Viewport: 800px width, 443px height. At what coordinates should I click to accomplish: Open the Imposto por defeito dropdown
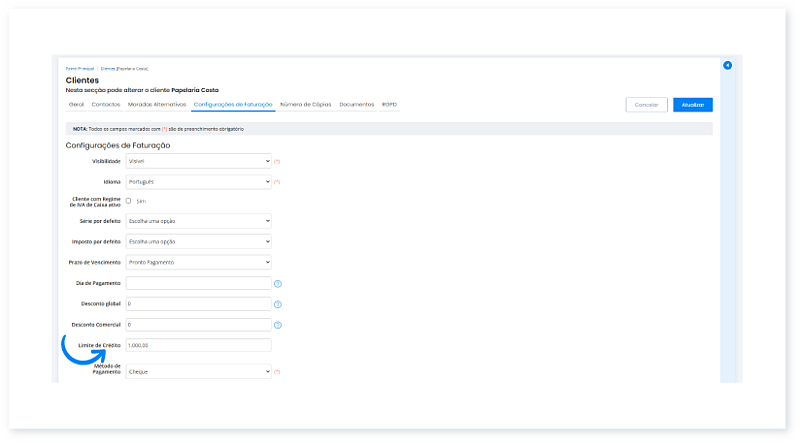tap(198, 242)
